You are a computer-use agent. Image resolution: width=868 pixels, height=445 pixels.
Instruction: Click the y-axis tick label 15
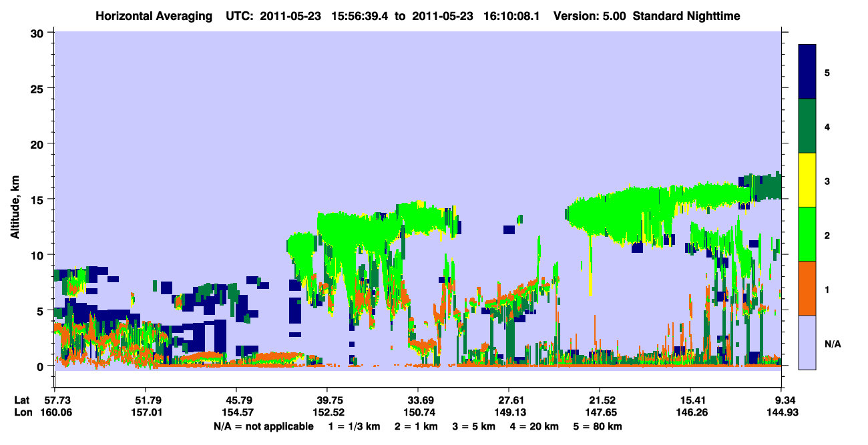pyautogui.click(x=39, y=199)
